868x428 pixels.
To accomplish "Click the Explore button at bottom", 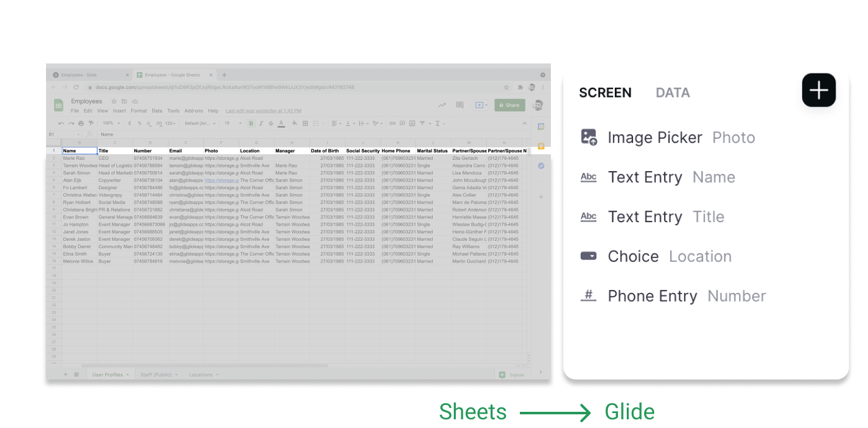I will [512, 374].
